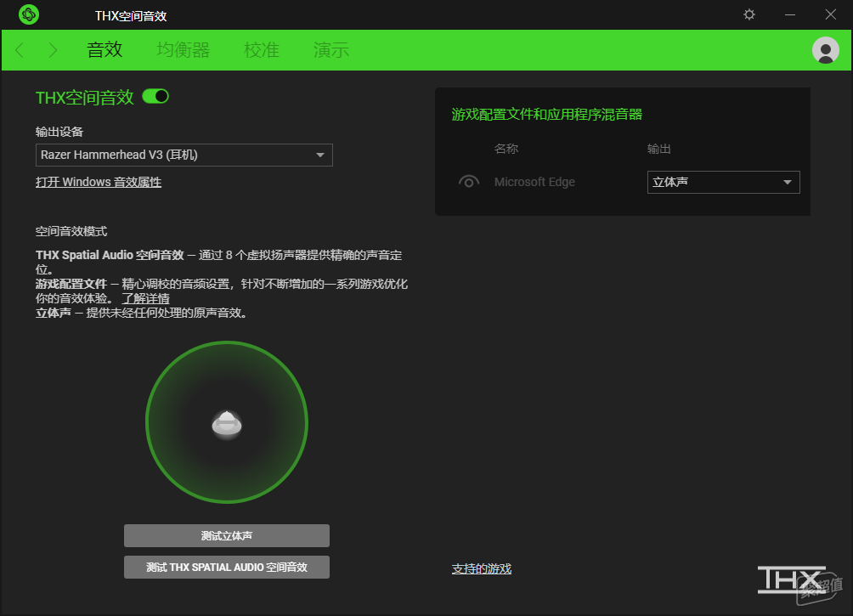Image resolution: width=853 pixels, height=616 pixels.
Task: Go forward with the right arrow
Action: (53, 50)
